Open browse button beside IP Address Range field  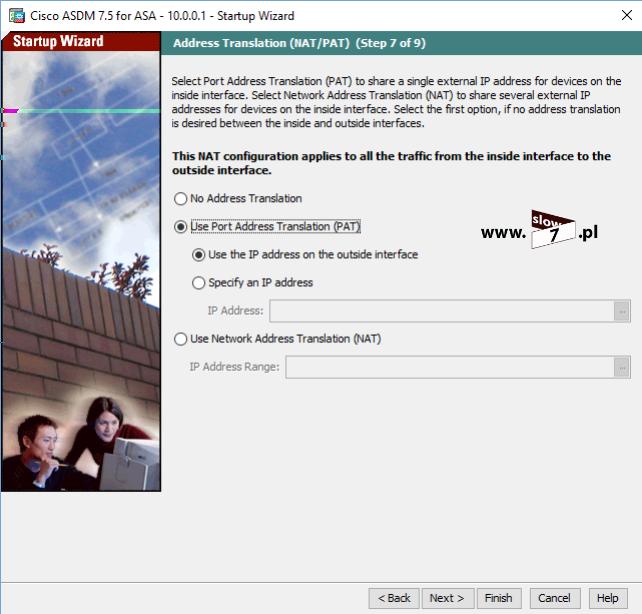click(x=622, y=367)
